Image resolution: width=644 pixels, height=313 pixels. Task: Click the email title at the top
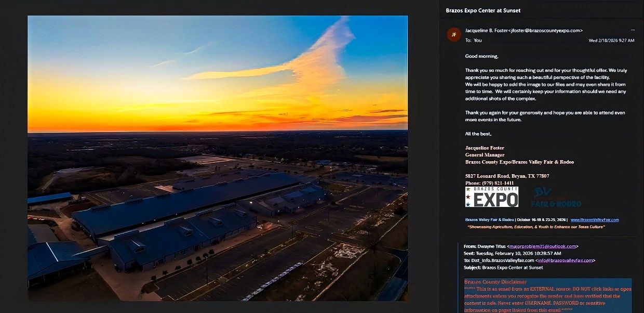483,10
